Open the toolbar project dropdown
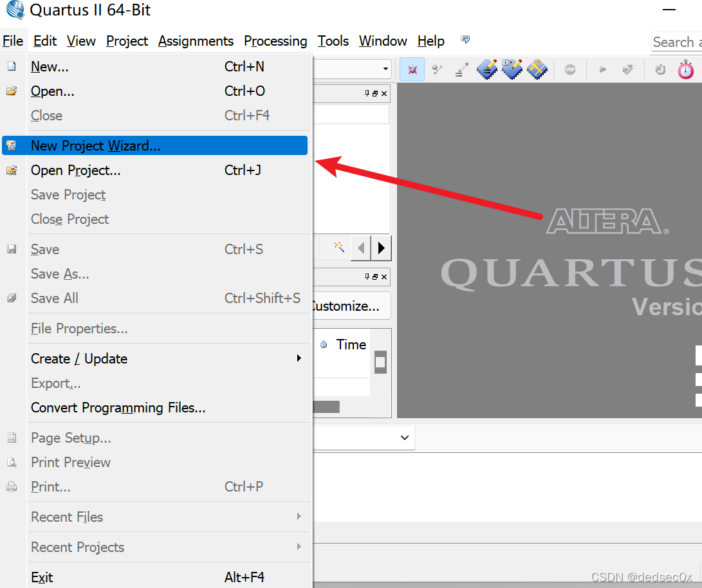This screenshot has width=702, height=588. coord(385,69)
